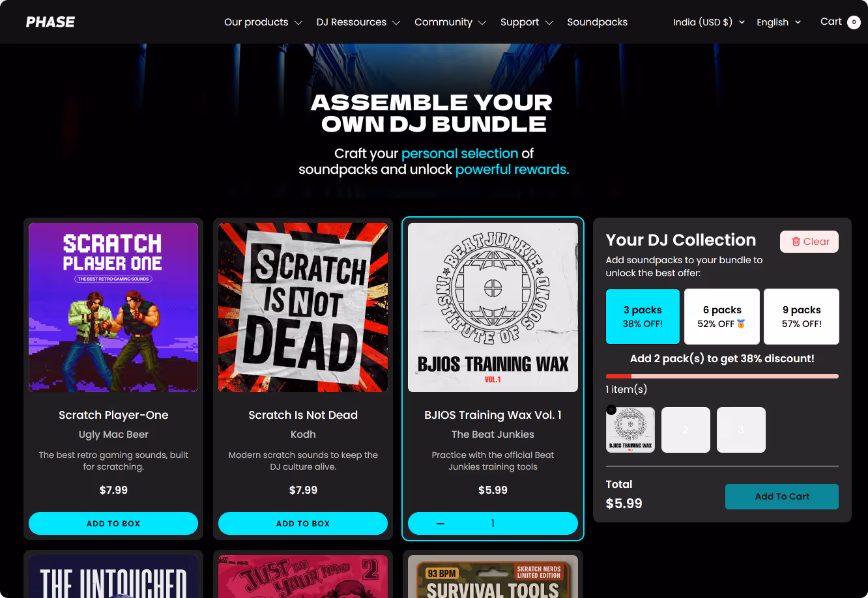
Task: Open the Cart
Action: coord(841,22)
